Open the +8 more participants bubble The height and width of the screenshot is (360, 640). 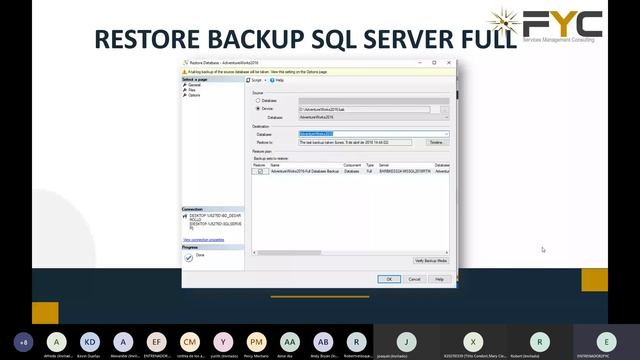[23, 342]
